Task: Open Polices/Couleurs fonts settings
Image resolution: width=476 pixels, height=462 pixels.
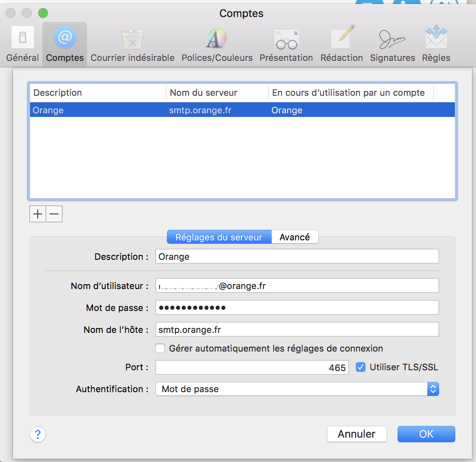Action: click(217, 44)
